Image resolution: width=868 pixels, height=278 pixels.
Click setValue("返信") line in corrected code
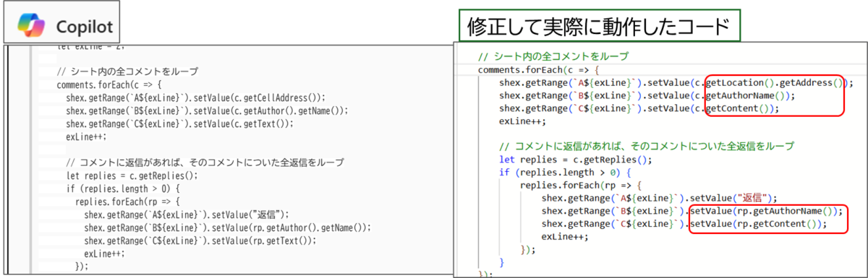tap(658, 199)
